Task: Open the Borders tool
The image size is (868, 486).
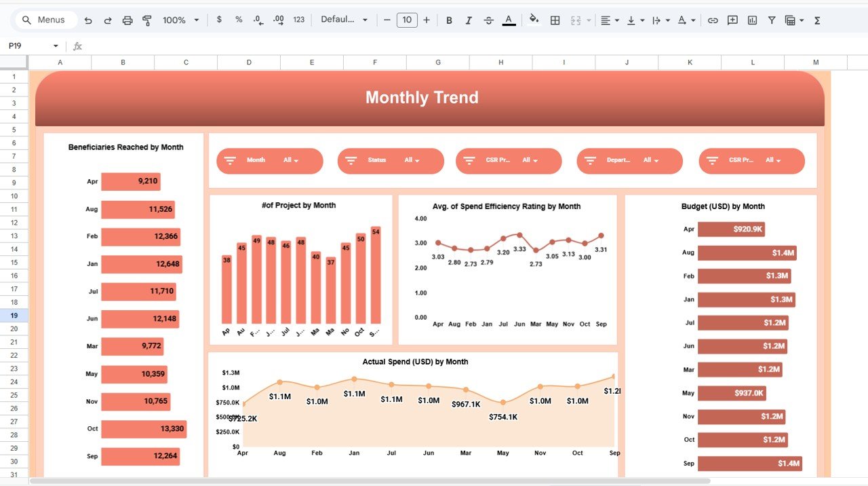Action: (x=555, y=20)
